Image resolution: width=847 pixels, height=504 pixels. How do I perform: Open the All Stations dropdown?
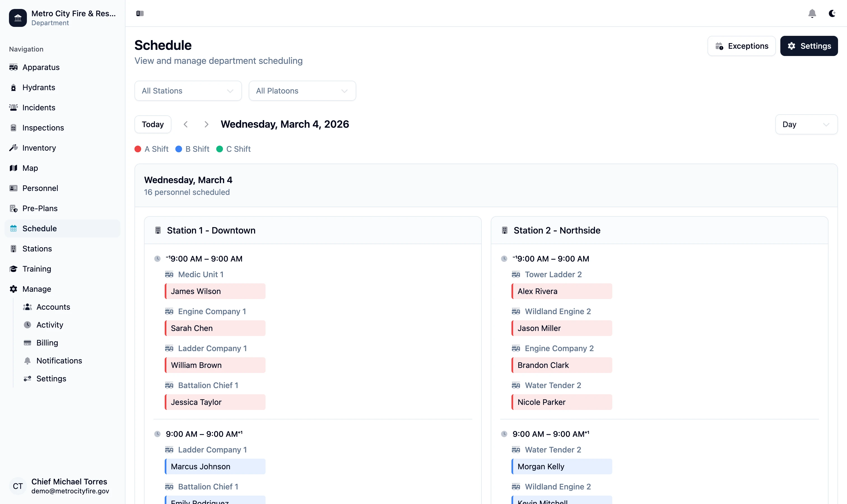(188, 91)
